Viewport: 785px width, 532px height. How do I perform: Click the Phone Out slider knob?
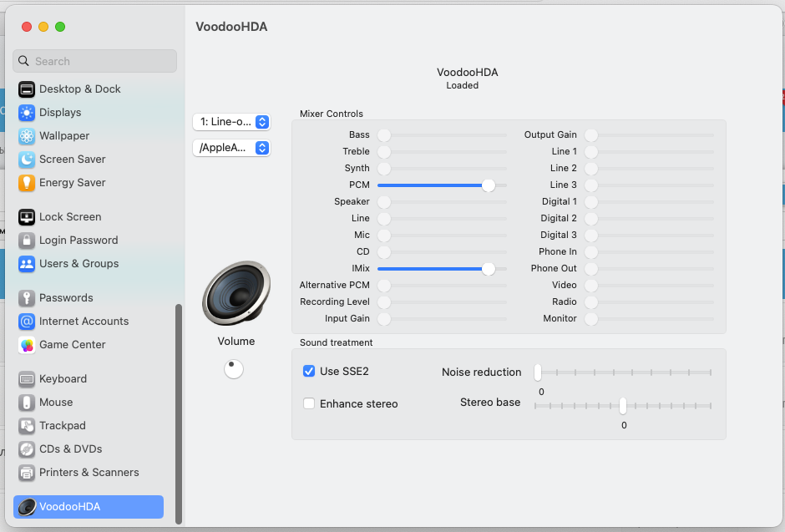(591, 269)
